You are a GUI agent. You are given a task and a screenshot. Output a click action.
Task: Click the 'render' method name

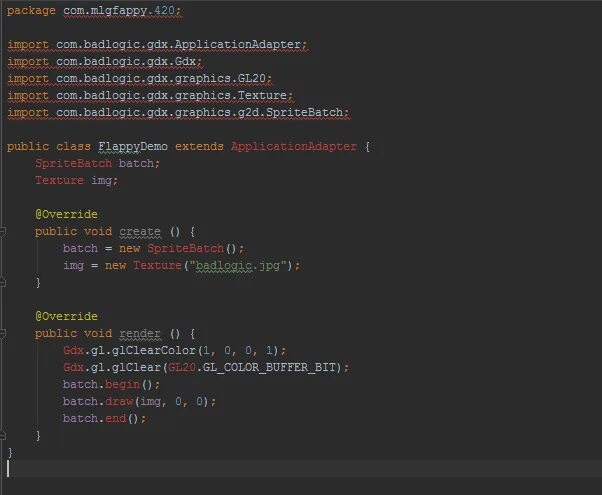click(140, 333)
